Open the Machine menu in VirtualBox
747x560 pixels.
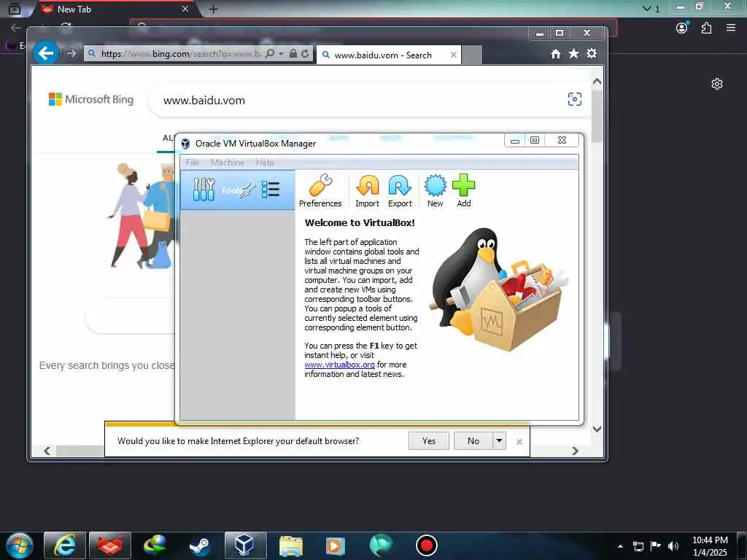point(228,163)
